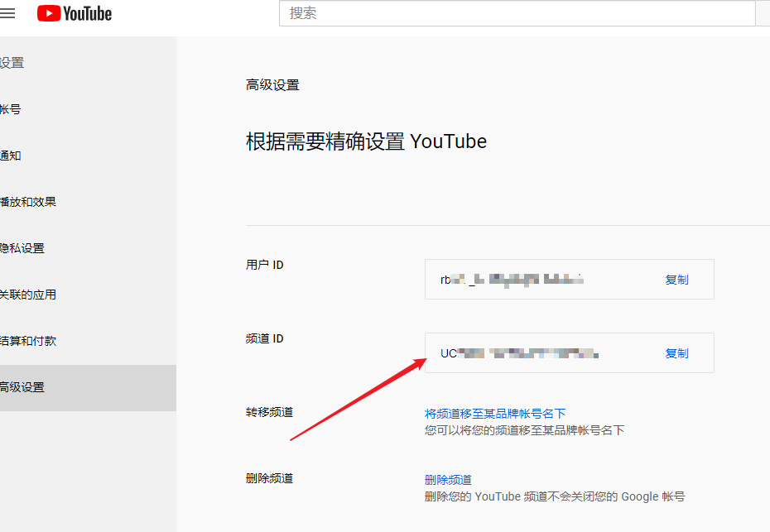Open 关联的应用 in the settings sidebar
Viewport: 770px width, 532px height.
[88, 295]
